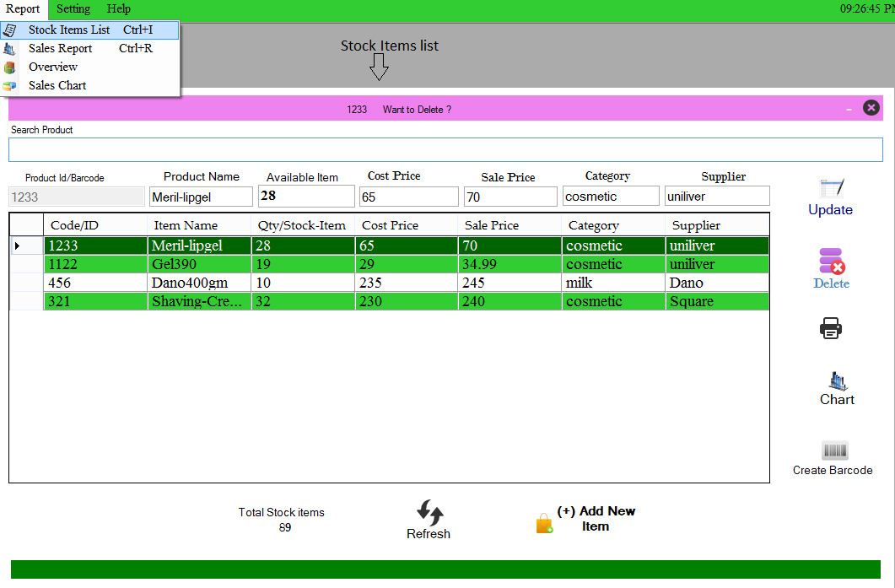Dismiss the Want to Delete notification
895x588 pixels.
(871, 107)
